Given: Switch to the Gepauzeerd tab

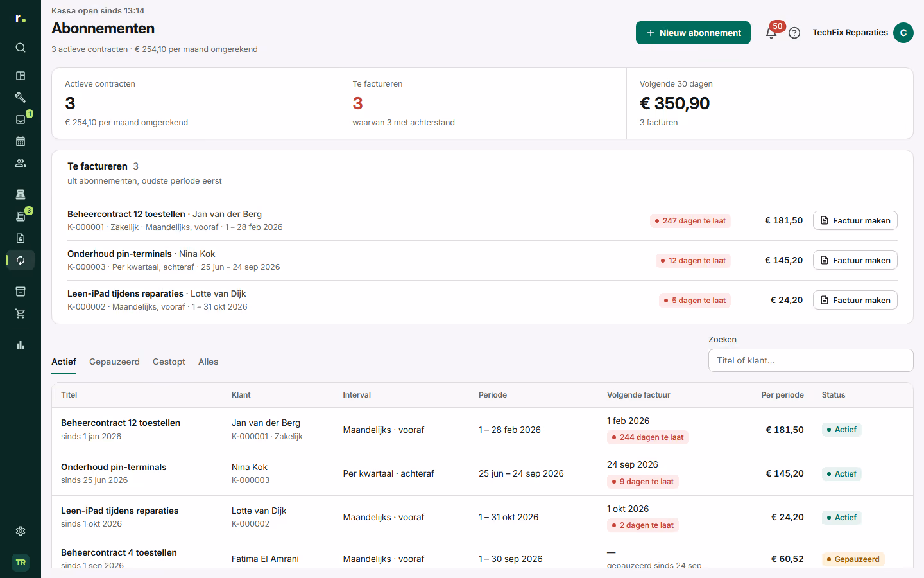Looking at the screenshot, I should tap(114, 362).
